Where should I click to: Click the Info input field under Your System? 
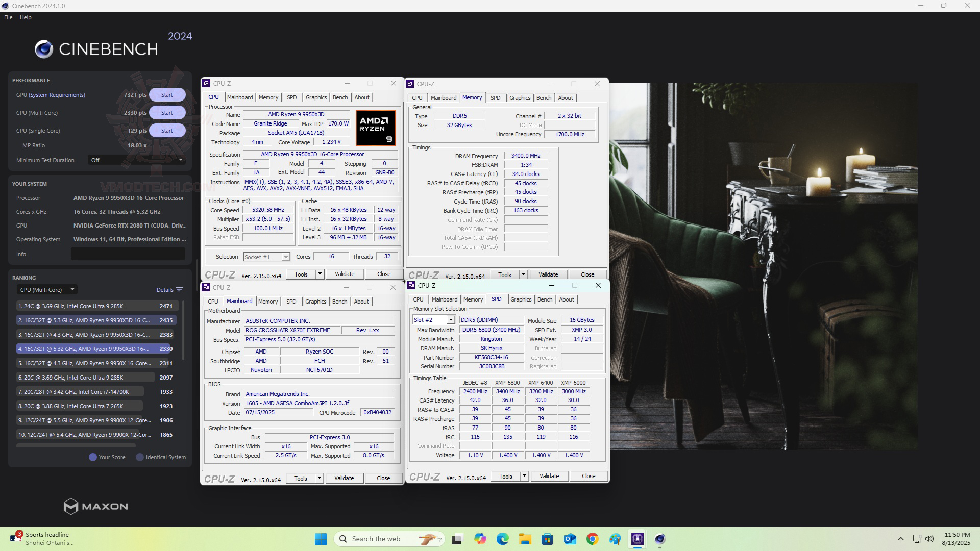coord(128,254)
